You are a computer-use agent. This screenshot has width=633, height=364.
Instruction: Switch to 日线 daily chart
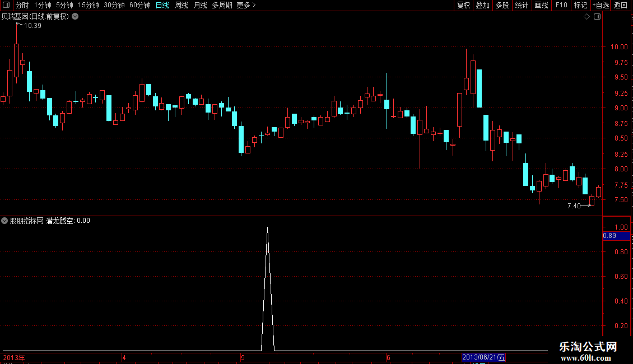click(x=162, y=5)
